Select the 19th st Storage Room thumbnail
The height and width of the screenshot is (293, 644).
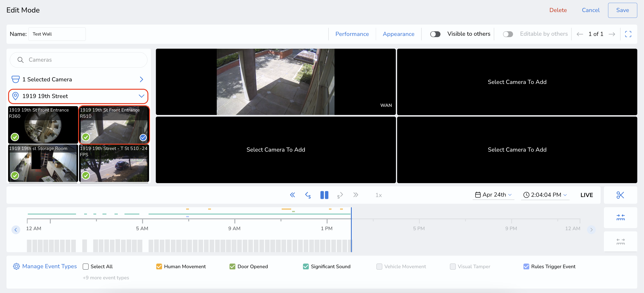point(43,163)
